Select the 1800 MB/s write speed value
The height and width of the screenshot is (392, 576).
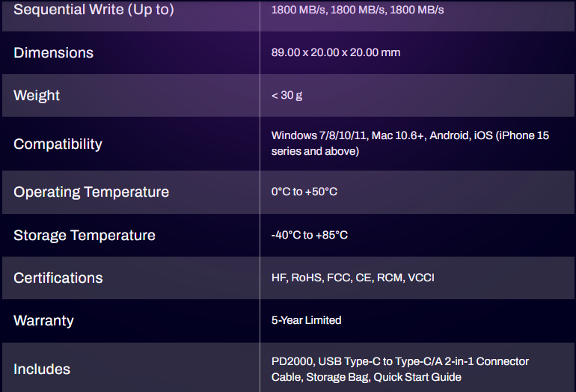pos(358,10)
